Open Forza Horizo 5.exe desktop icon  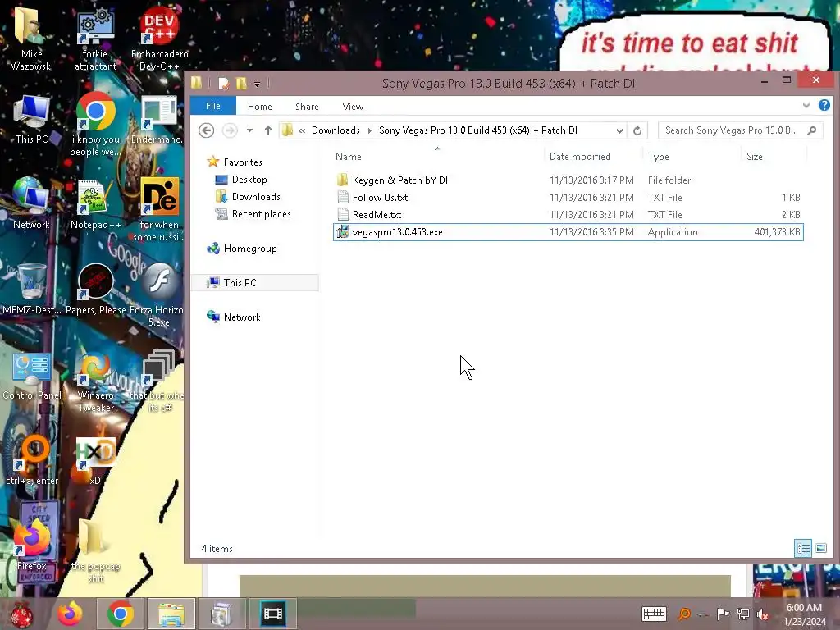pyautogui.click(x=158, y=294)
